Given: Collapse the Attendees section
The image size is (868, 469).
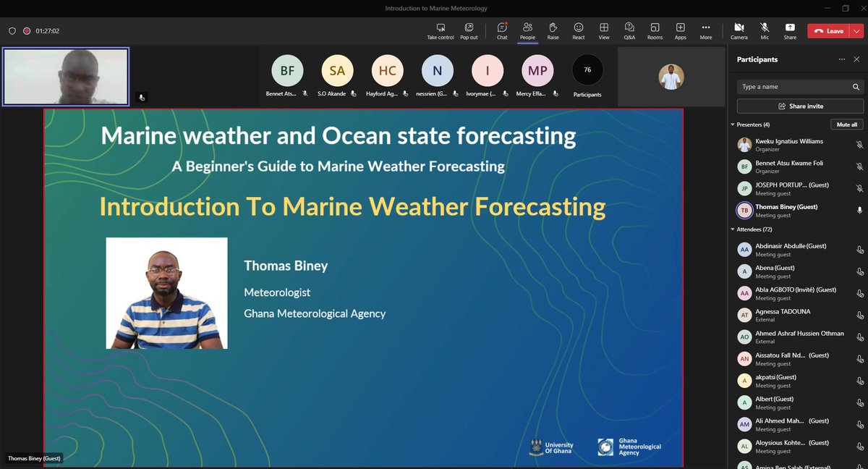Looking at the screenshot, I should (733, 229).
